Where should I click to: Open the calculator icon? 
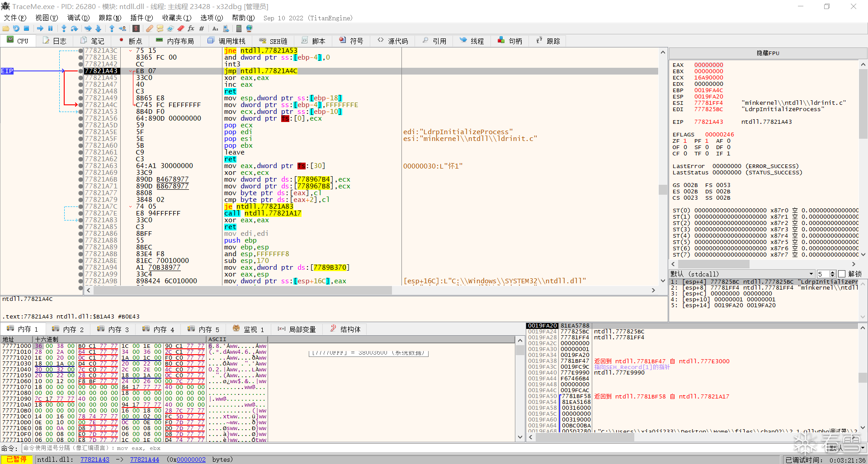[239, 28]
